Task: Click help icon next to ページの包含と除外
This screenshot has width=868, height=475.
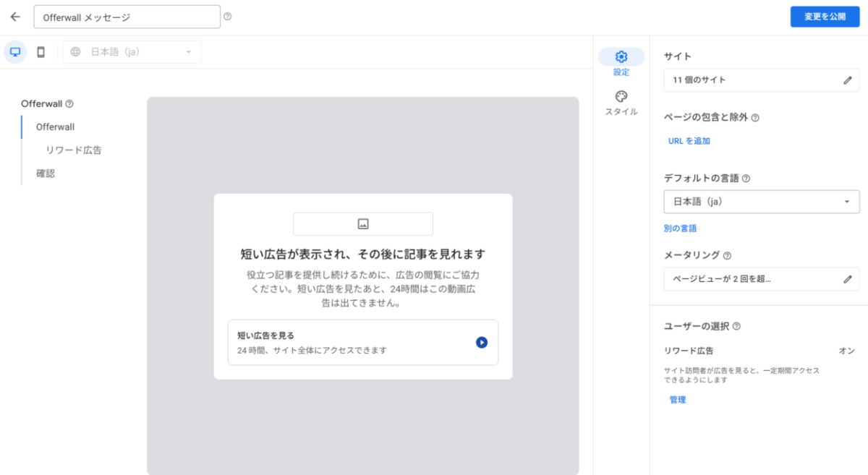Action: 755,118
